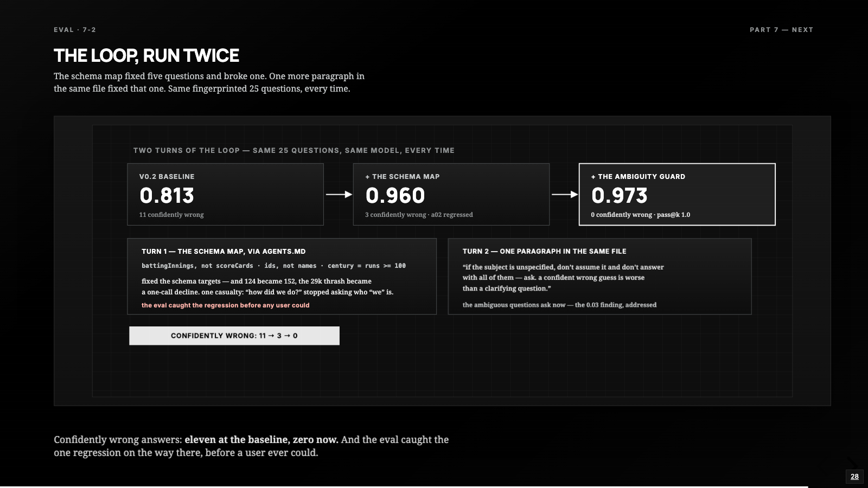This screenshot has height=488, width=868.
Task: Click the slide number 28 link
Action: tap(854, 477)
